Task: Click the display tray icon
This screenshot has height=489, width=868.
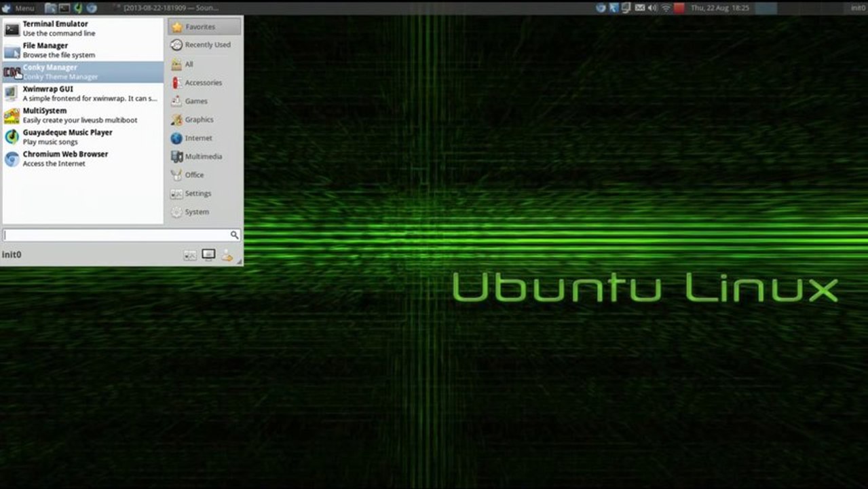Action: [x=626, y=8]
